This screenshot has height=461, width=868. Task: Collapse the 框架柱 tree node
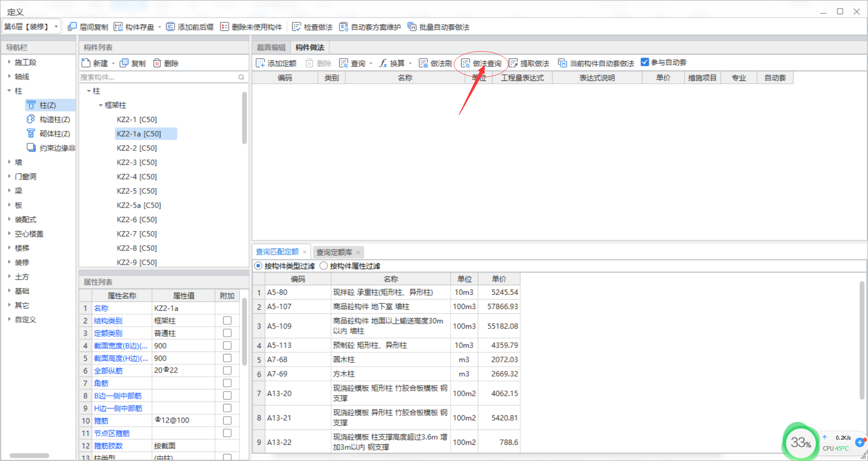[x=100, y=105]
